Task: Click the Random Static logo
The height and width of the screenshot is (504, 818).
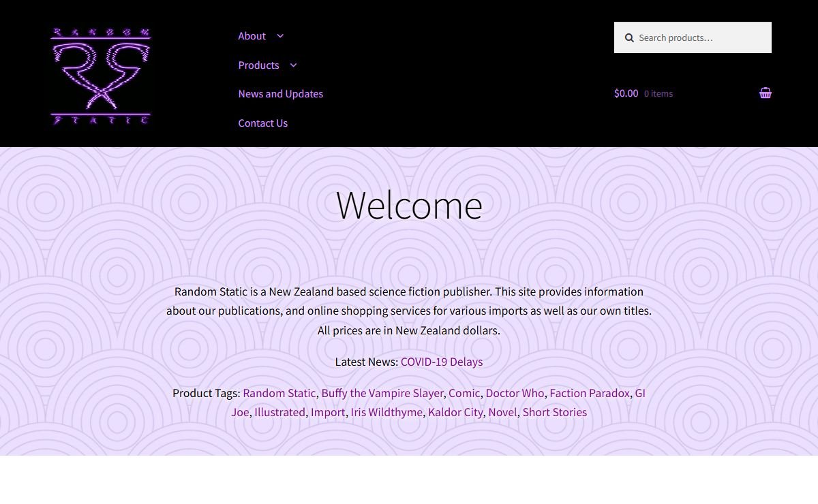Action: 100,76
